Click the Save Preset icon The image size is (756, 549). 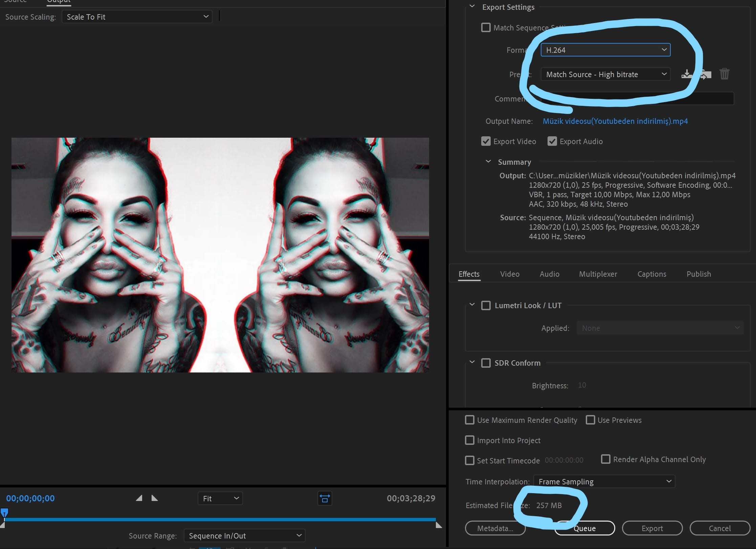(x=686, y=74)
